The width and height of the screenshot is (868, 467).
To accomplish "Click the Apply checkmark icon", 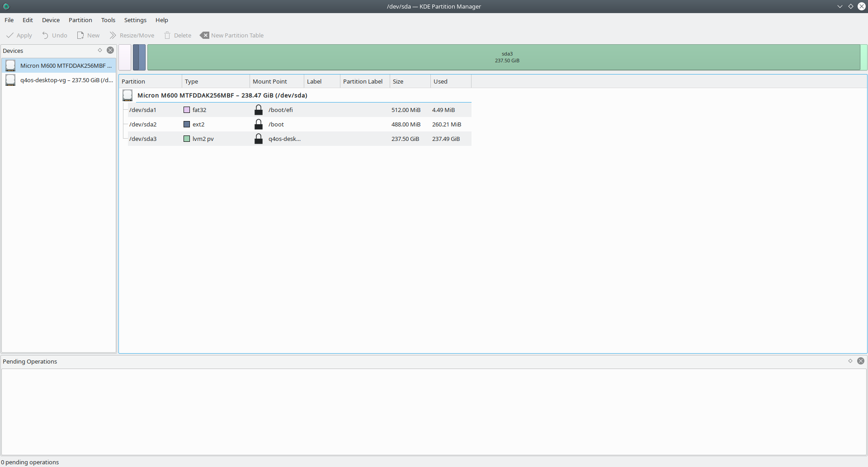I will pos(9,35).
